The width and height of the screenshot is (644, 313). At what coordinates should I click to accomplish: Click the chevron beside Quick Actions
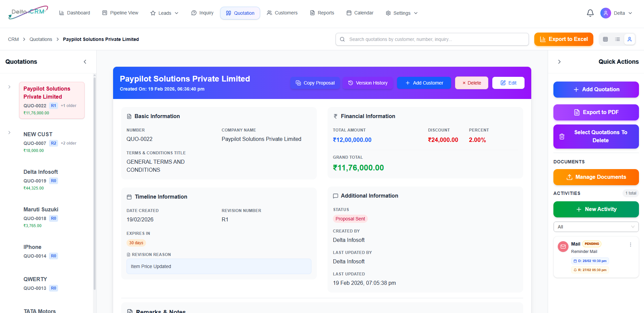[559, 62]
